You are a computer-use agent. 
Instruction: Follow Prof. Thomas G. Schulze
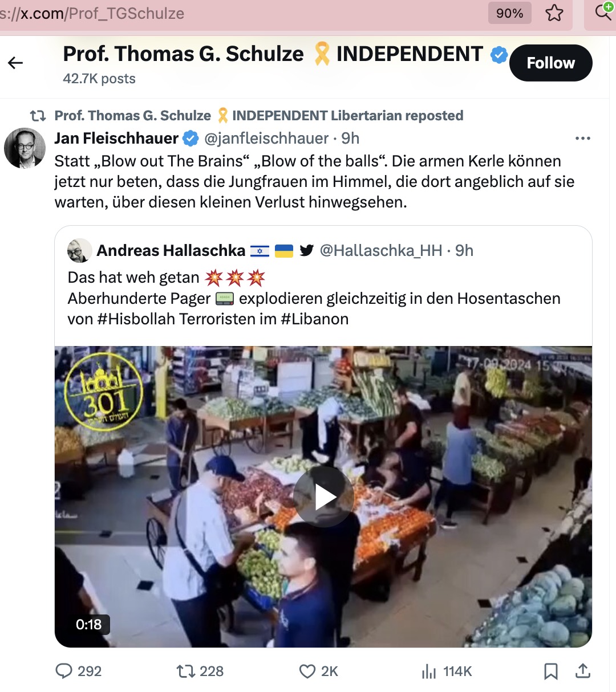(x=550, y=63)
